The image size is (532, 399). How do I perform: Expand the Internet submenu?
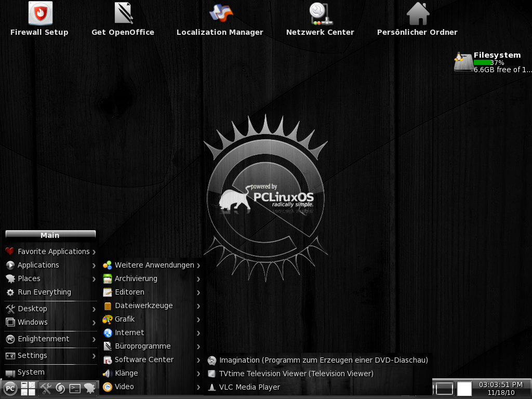coord(129,332)
